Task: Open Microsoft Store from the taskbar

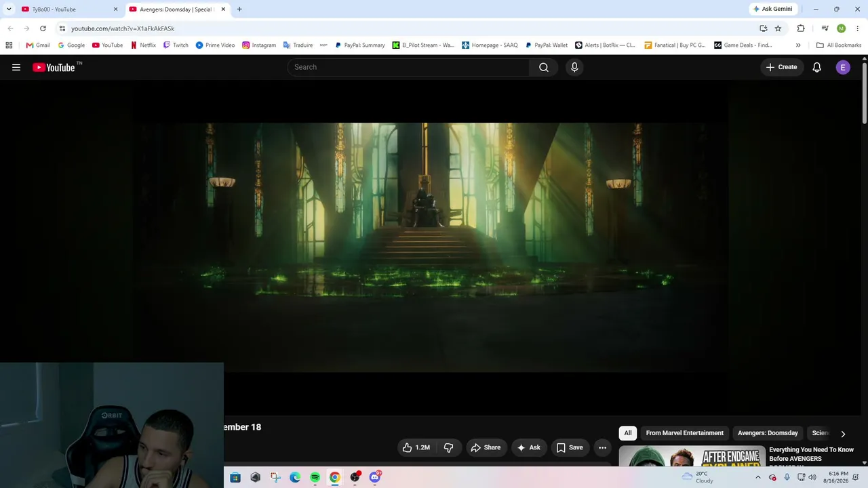Action: pos(235,477)
